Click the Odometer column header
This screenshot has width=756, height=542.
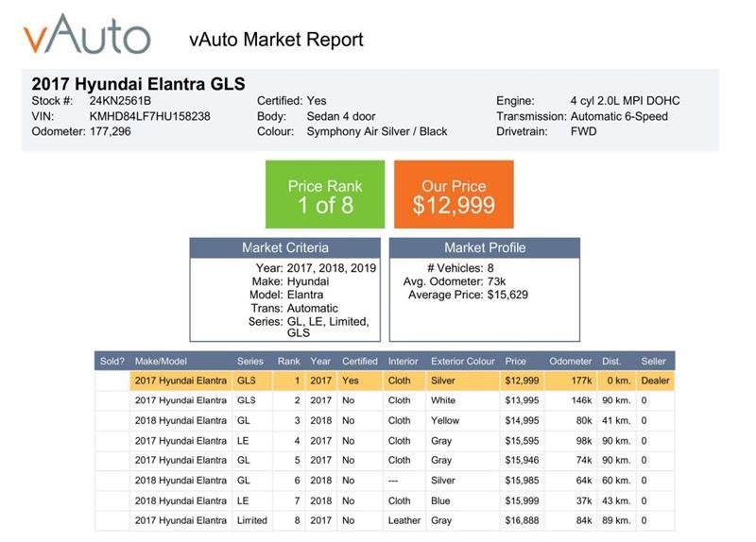571,361
